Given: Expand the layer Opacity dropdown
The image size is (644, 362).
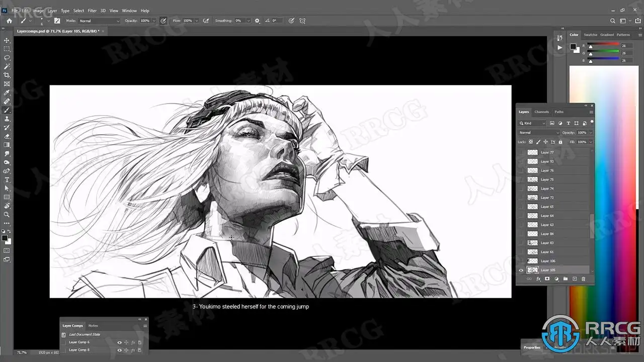Looking at the screenshot, I should point(591,133).
